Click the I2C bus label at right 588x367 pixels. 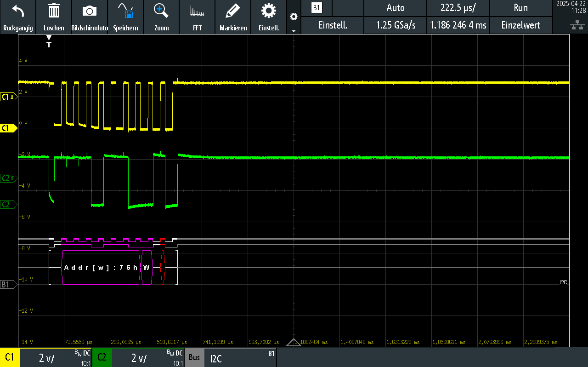pyautogui.click(x=563, y=282)
